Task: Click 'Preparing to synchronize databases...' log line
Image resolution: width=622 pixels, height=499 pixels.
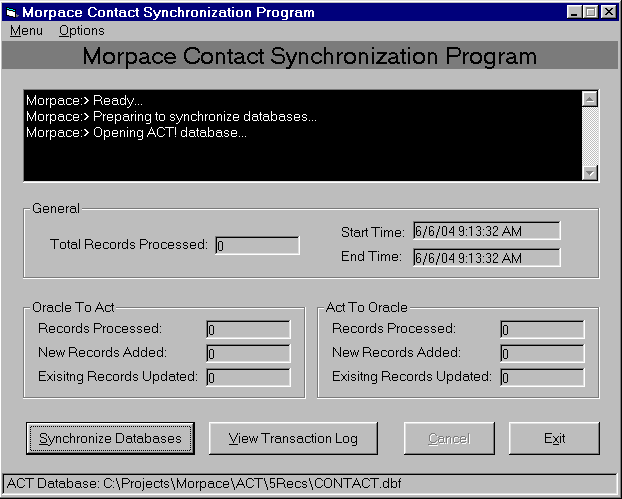Action: [x=171, y=117]
